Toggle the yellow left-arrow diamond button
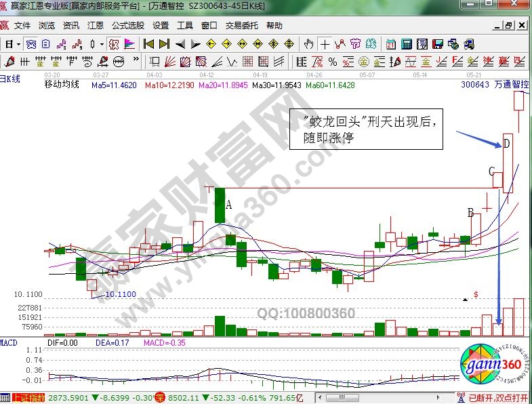Viewport: 532px width, 404px height. coord(211,44)
